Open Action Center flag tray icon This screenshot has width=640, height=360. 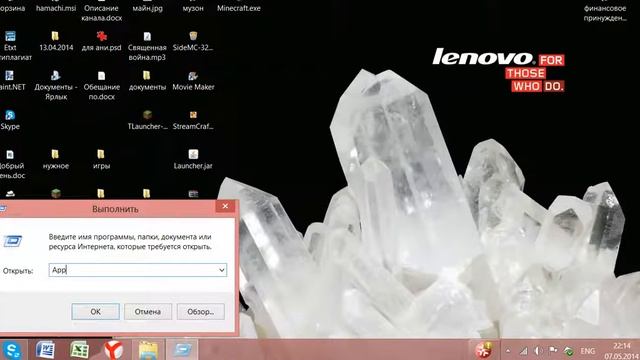pyautogui.click(x=553, y=351)
